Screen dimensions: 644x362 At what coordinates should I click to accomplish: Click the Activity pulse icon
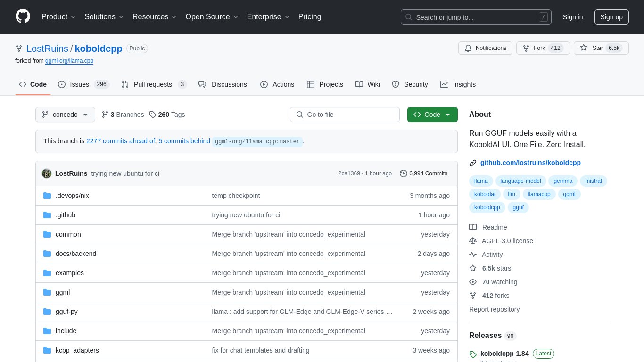tap(473, 255)
